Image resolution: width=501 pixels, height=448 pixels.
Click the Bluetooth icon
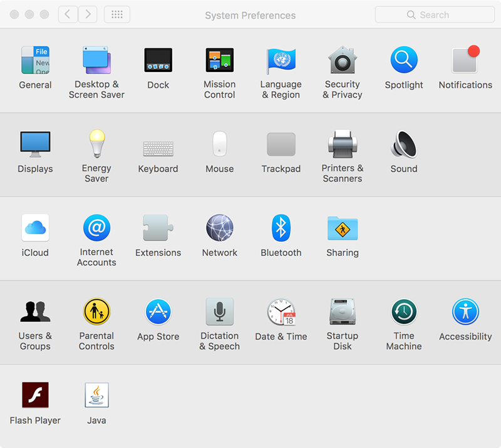tap(281, 228)
